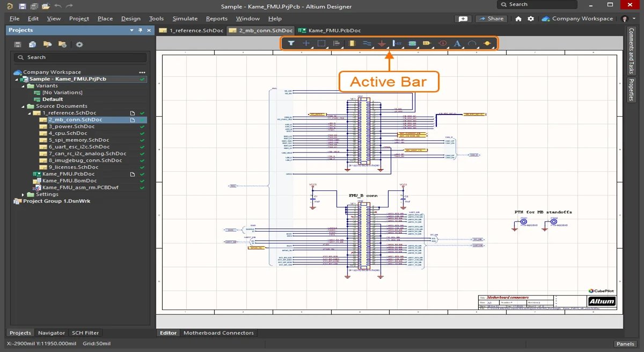Open project options gear in Projects panel
Image resolution: width=644 pixels, height=352 pixels.
point(79,44)
